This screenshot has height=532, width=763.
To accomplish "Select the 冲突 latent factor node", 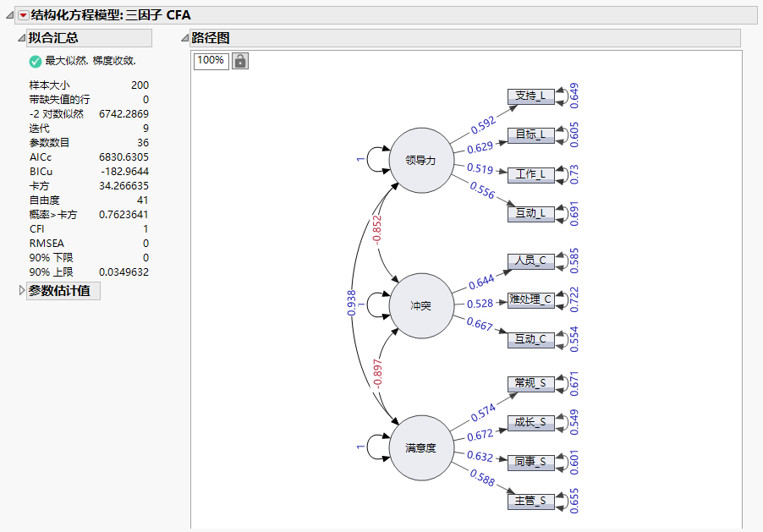I will (420, 305).
